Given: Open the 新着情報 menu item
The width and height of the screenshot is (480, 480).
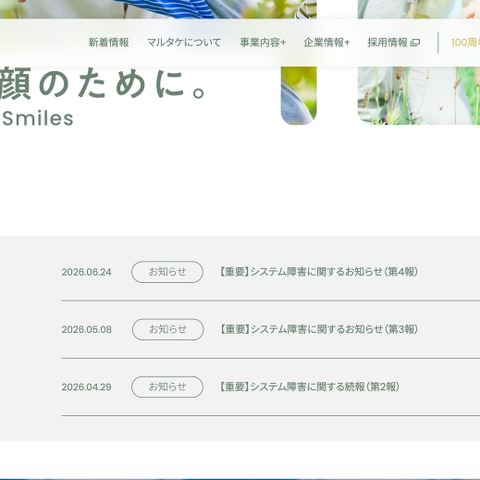Looking at the screenshot, I should 108,43.
